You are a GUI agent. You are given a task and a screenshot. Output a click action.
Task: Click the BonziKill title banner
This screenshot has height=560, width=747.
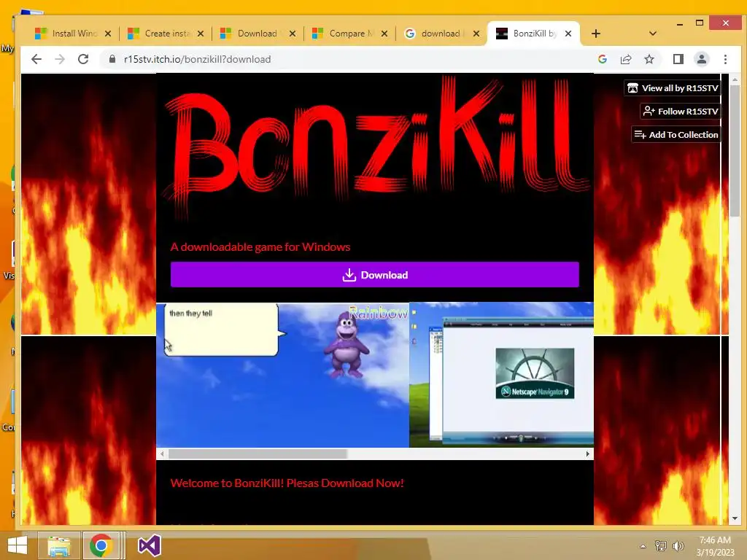[375, 147]
